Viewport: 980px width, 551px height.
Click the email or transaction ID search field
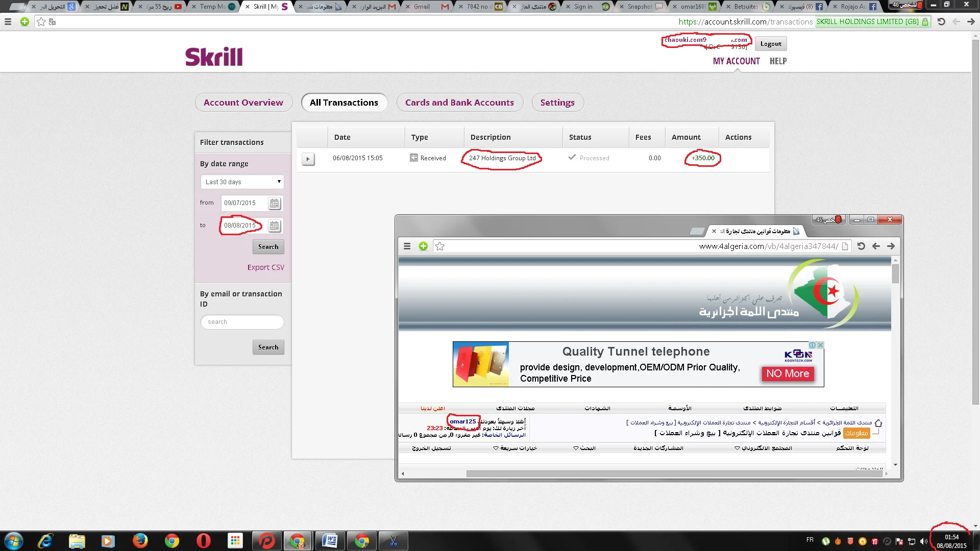242,322
